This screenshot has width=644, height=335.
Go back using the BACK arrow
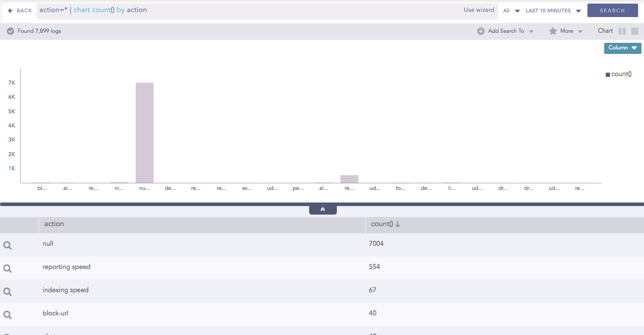click(x=20, y=11)
